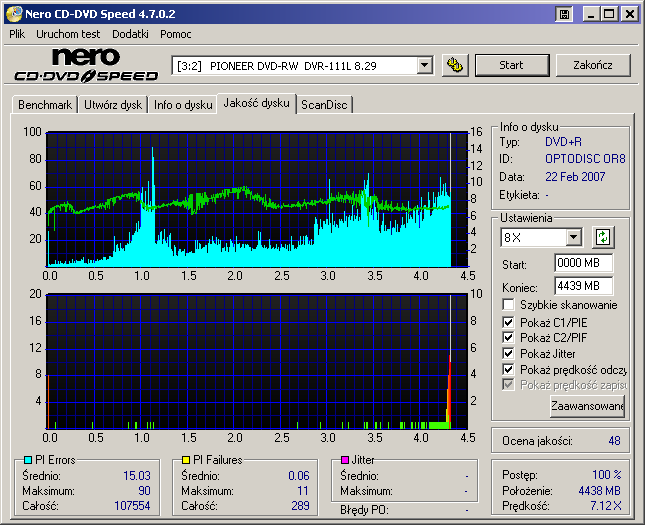This screenshot has width=645, height=525.
Task: Click the speed value 7.12 X
Action: [606, 506]
